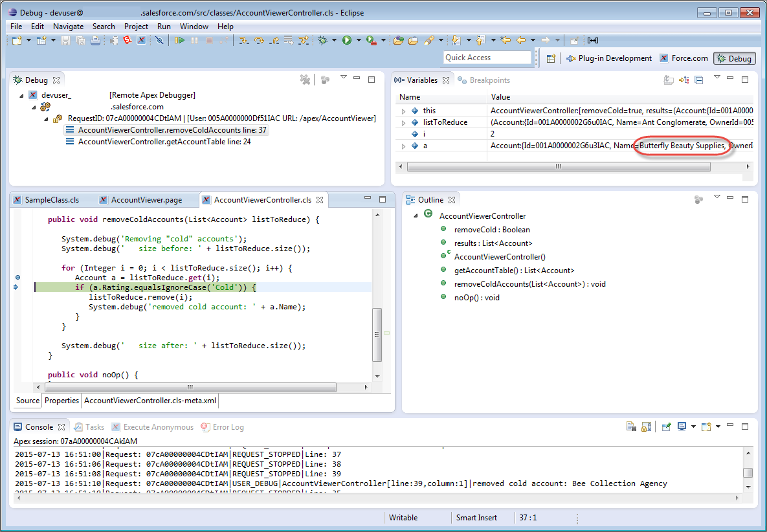Click the Previous Annotation icon
This screenshot has width=767, height=532.
point(480,41)
